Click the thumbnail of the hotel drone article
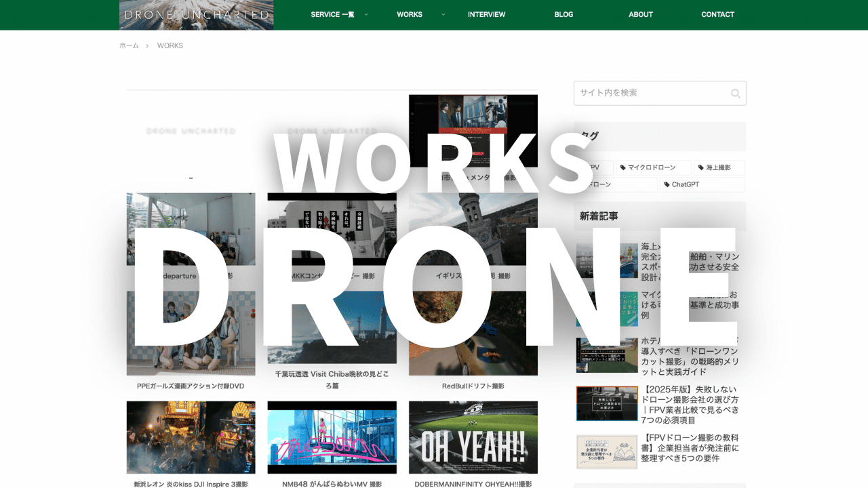Viewport: 868px width, 488px height. 607,355
